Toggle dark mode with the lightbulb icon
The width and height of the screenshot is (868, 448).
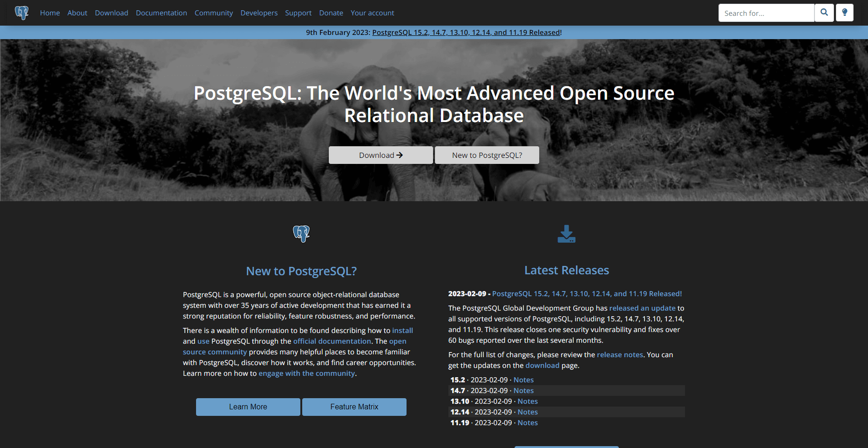[845, 13]
